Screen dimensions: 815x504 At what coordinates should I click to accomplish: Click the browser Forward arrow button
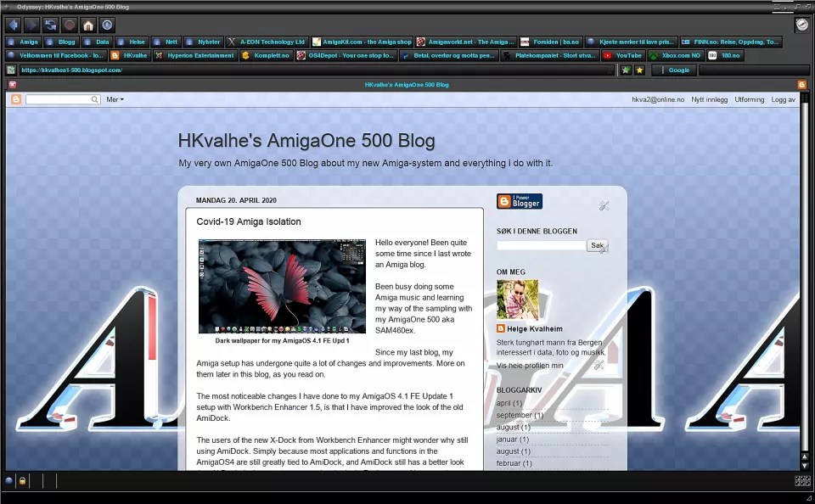[x=31, y=25]
